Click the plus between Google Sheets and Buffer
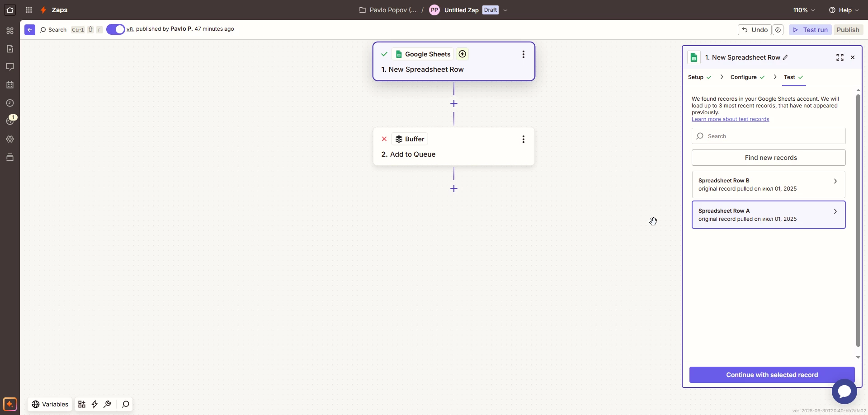The width and height of the screenshot is (868, 415). (454, 104)
